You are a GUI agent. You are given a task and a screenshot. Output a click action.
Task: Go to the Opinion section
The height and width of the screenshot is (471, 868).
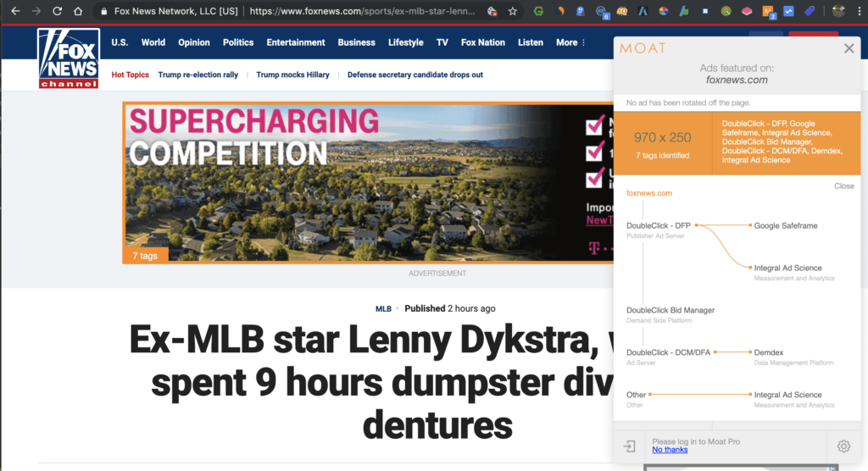coord(194,42)
